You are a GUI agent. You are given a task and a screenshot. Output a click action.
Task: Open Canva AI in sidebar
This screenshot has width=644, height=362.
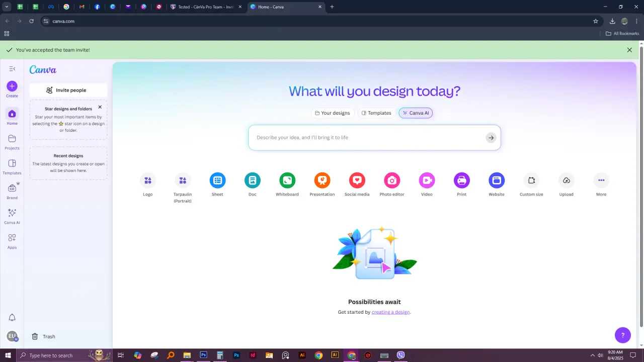(12, 216)
